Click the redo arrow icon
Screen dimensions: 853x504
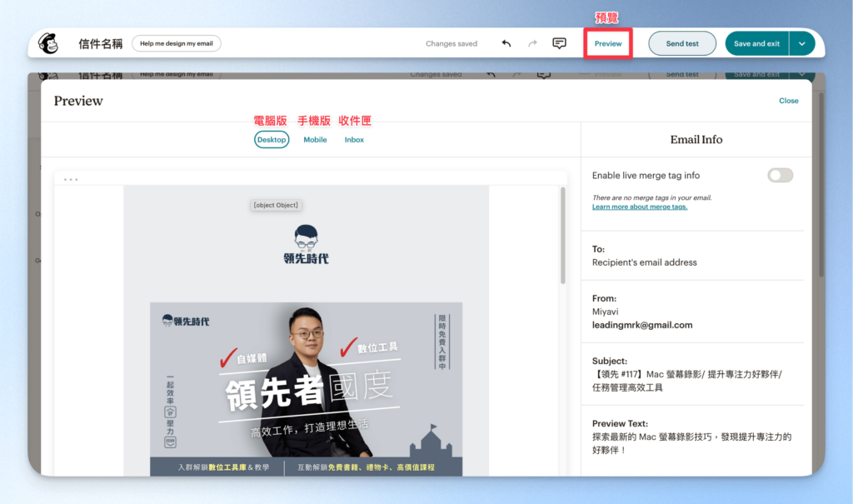[x=532, y=43]
